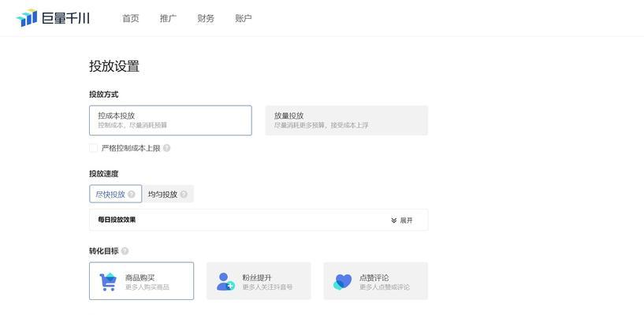The image size is (644, 315).
Task: Click the 投放速度 section label
Action: (104, 173)
